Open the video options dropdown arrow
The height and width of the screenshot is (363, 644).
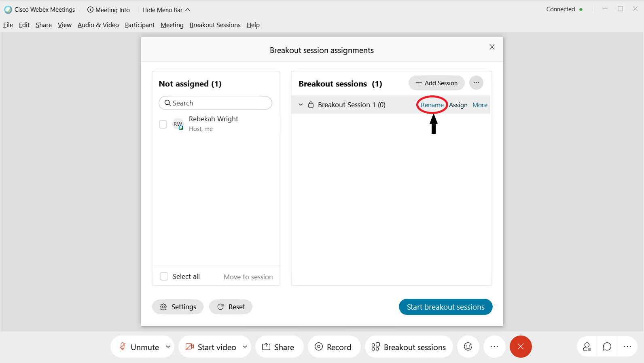tap(245, 347)
